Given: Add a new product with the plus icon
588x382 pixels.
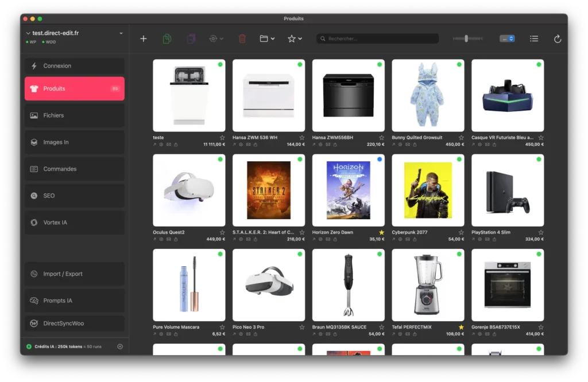Looking at the screenshot, I should [143, 38].
